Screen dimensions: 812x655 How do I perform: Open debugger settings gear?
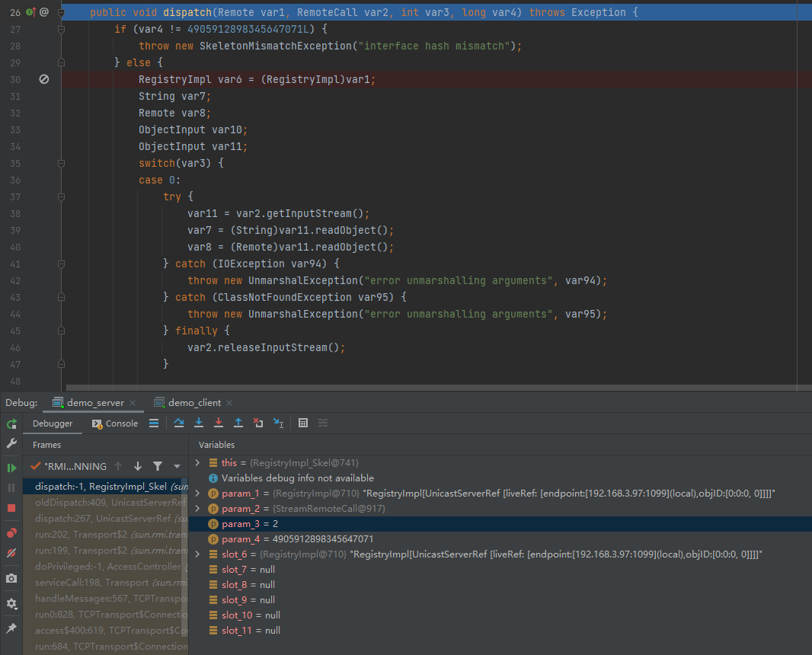(11, 603)
